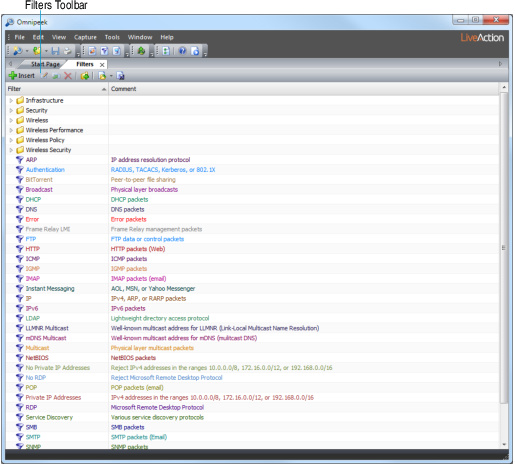Open the View menu

[59, 37]
